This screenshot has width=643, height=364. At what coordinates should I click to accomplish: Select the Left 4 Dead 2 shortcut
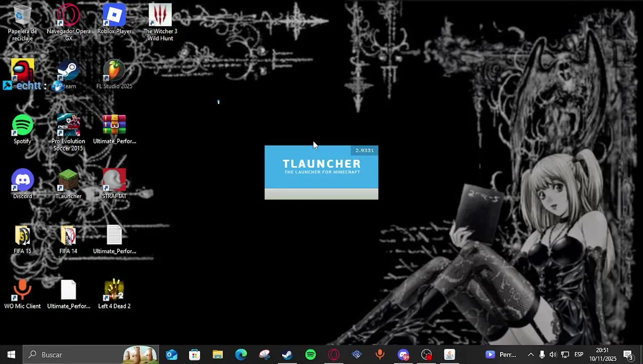(x=114, y=294)
